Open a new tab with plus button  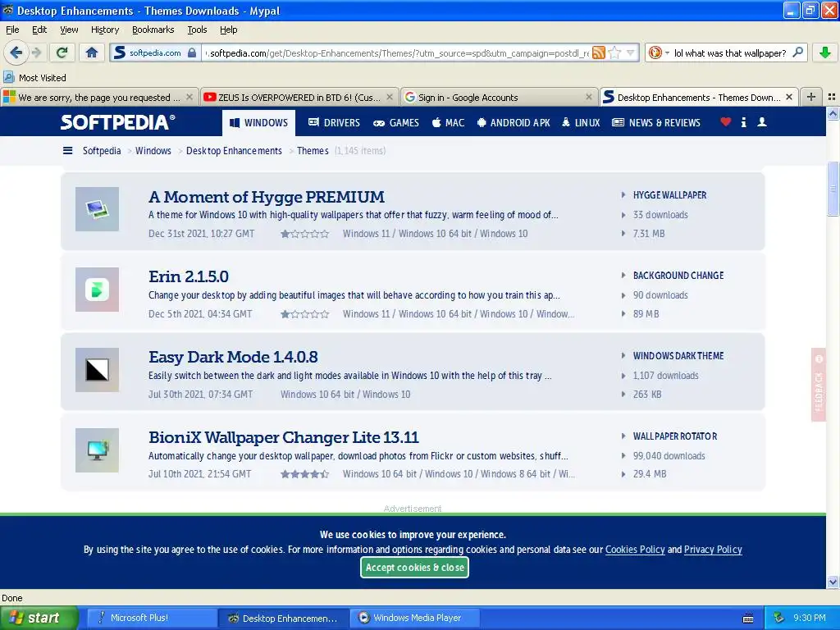tap(811, 97)
